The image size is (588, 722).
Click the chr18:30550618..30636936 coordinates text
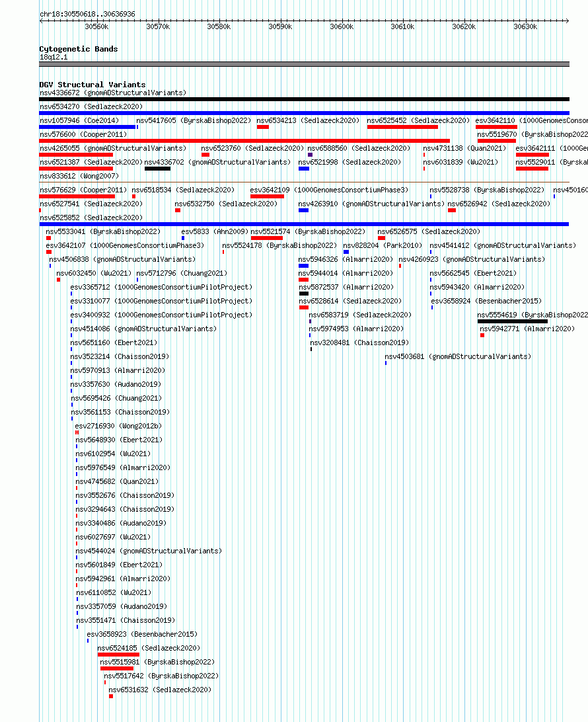point(87,14)
